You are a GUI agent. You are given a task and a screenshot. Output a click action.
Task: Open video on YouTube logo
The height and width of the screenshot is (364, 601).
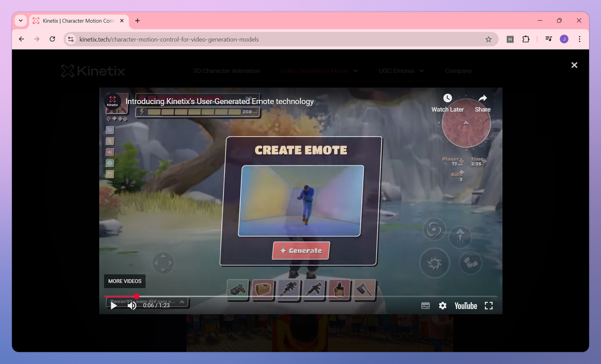(x=466, y=305)
